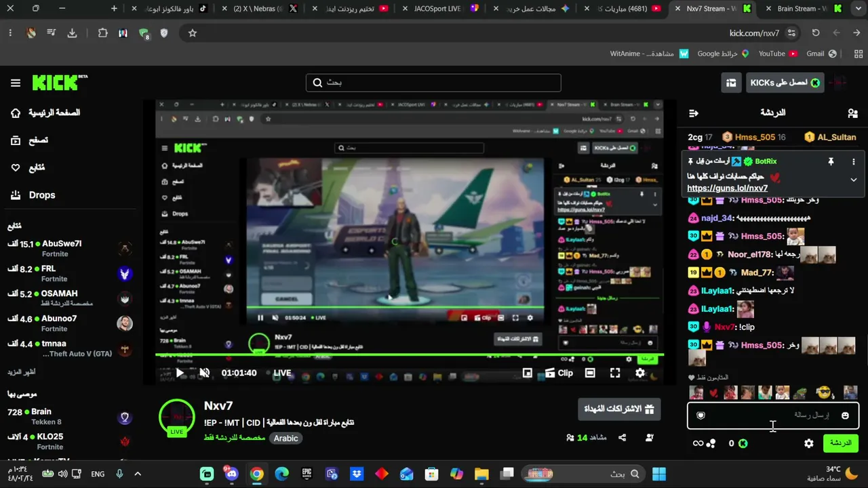Viewport: 868px width, 488px height.
Task: Focus the Kick search field
Action: tap(433, 83)
